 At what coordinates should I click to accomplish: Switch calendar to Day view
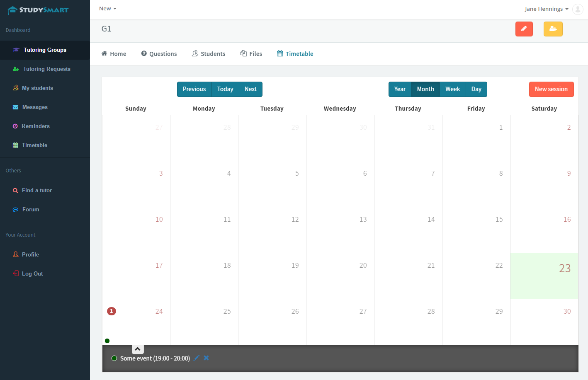[x=476, y=89]
